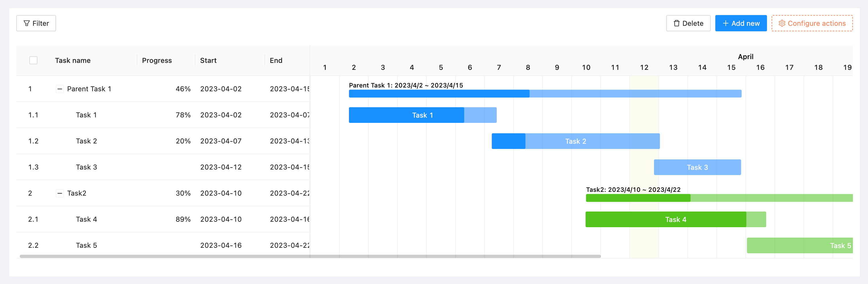The width and height of the screenshot is (868, 284).
Task: Click the plus icon in Add new
Action: pyautogui.click(x=725, y=23)
